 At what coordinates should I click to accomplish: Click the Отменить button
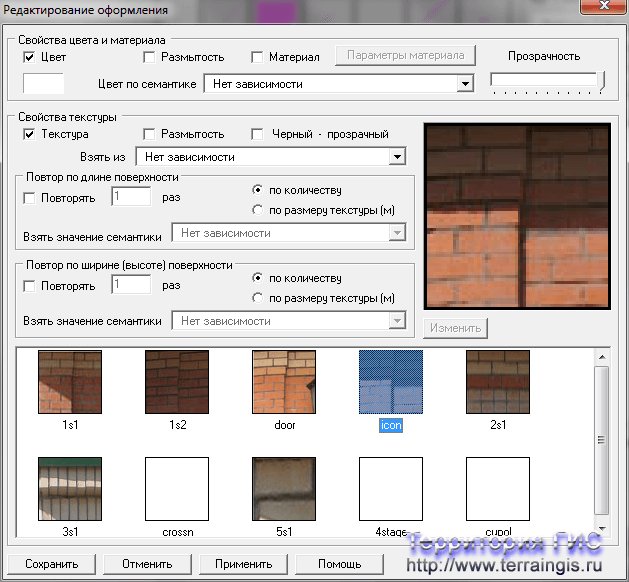click(147, 564)
